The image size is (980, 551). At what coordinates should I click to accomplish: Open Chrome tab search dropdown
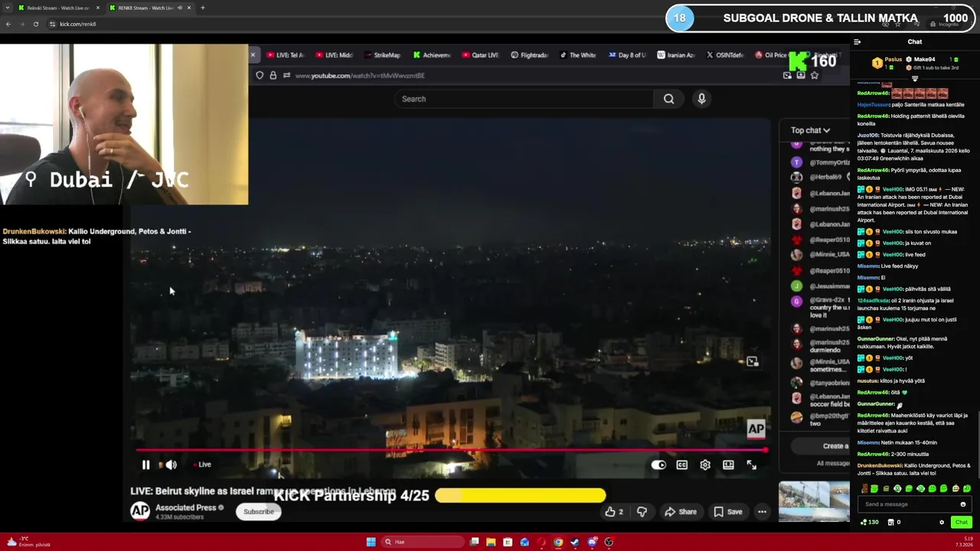[8, 8]
